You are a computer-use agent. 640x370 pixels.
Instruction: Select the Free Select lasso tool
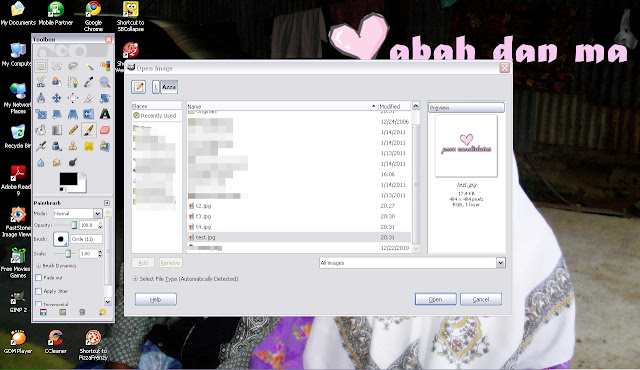[x=73, y=66]
